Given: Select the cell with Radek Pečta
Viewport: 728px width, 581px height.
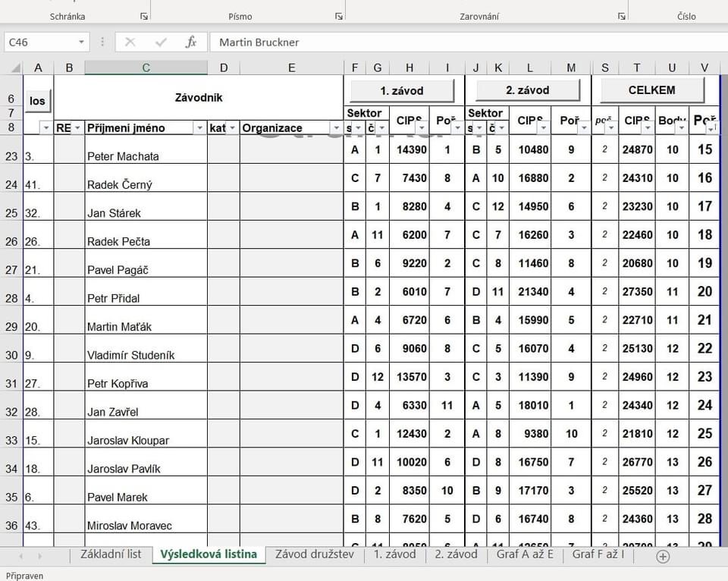Looking at the screenshot, I should pyautogui.click(x=146, y=234).
